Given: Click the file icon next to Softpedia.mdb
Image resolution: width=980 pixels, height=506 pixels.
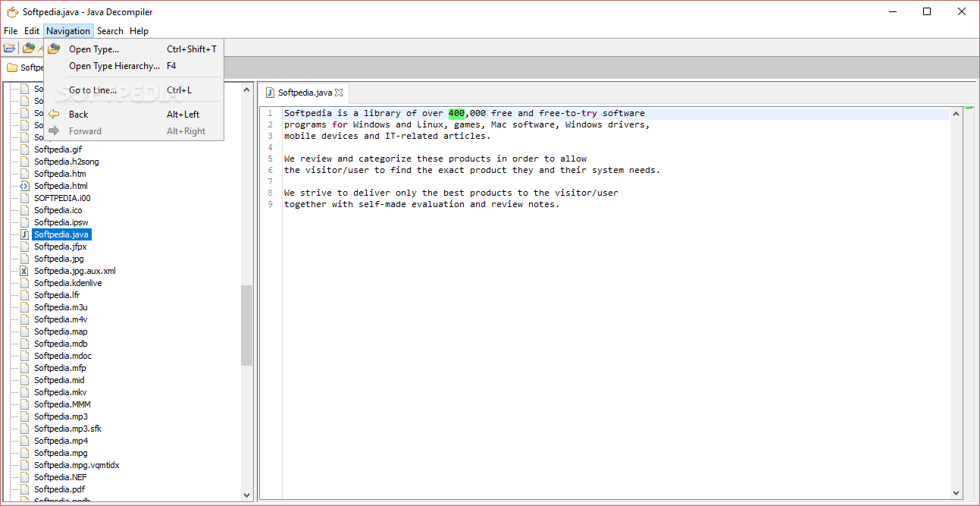Looking at the screenshot, I should pyautogui.click(x=24, y=344).
